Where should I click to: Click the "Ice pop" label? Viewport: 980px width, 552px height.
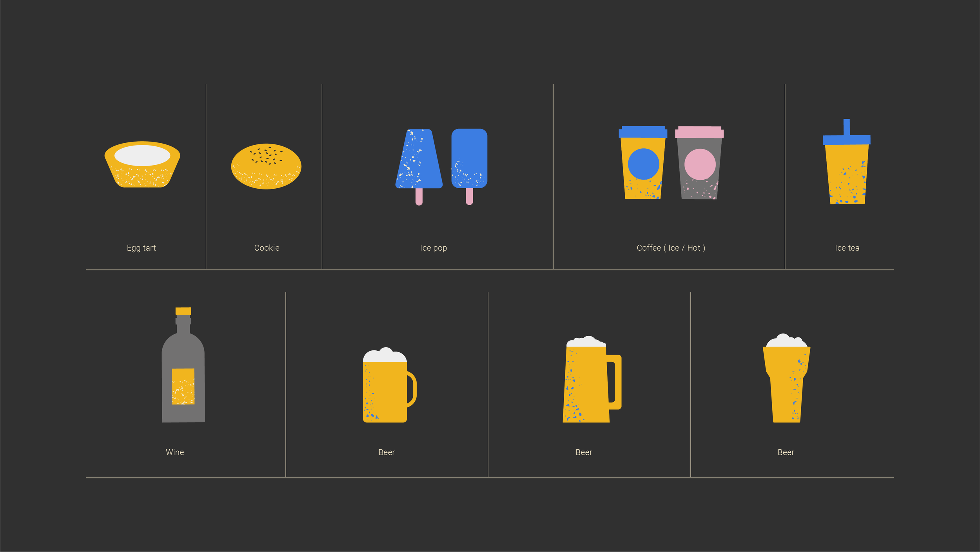(x=434, y=248)
